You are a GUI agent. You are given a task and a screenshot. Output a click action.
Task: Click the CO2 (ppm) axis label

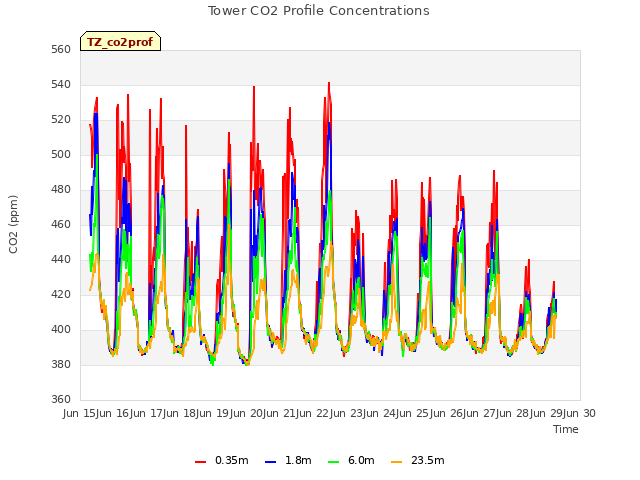(x=13, y=224)
